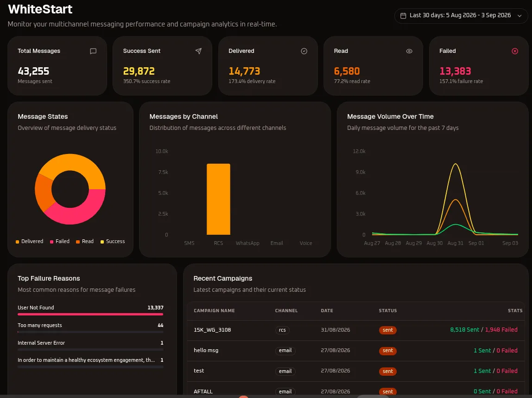This screenshot has width=532, height=398.
Task: Click the 350.7% success rate text
Action: (x=146, y=82)
